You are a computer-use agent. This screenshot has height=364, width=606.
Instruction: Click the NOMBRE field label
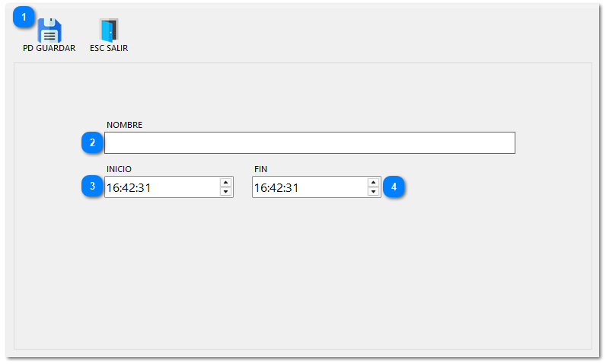[124, 125]
